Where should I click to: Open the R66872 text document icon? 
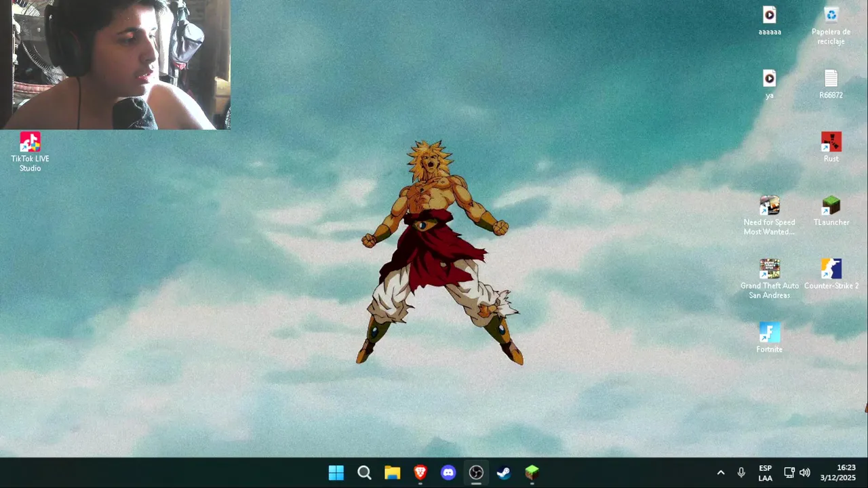[x=831, y=84]
